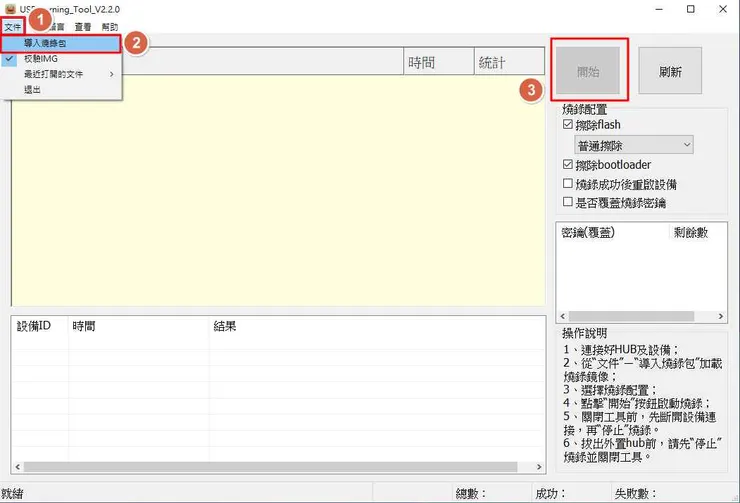Click the 操作說明 section label

[584, 334]
